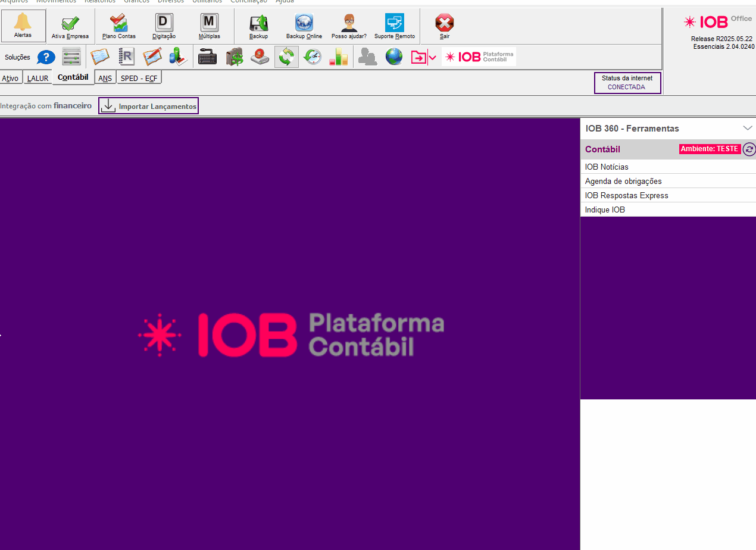Select the SPED - ECF tab
This screenshot has height=550, width=756.
pos(139,78)
